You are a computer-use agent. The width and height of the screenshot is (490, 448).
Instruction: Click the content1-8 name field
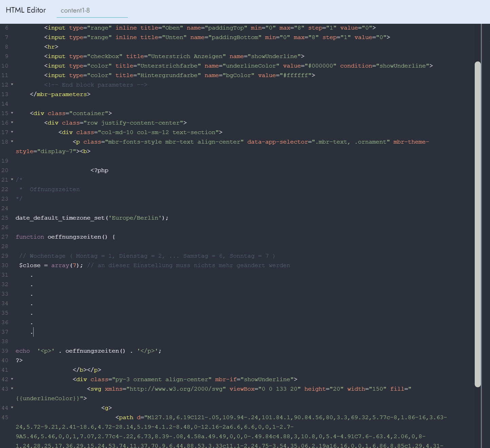(92, 11)
